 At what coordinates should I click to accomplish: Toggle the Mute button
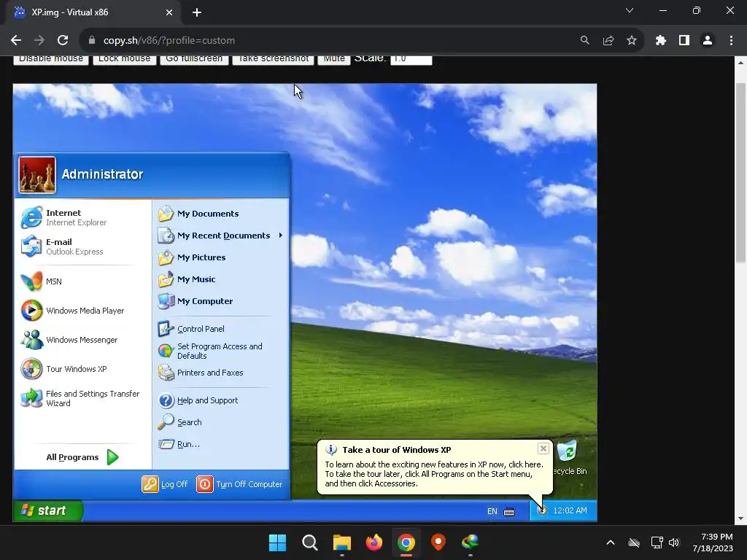[x=334, y=59]
